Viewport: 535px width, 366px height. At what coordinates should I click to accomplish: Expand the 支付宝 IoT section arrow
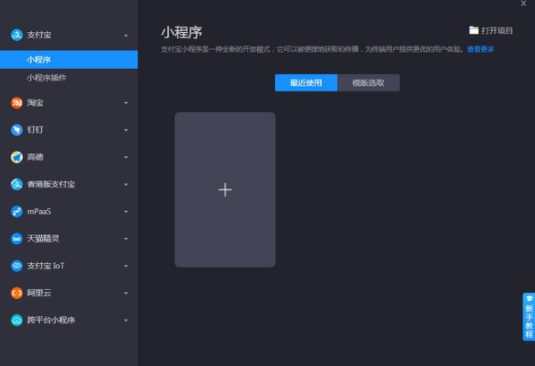point(126,266)
